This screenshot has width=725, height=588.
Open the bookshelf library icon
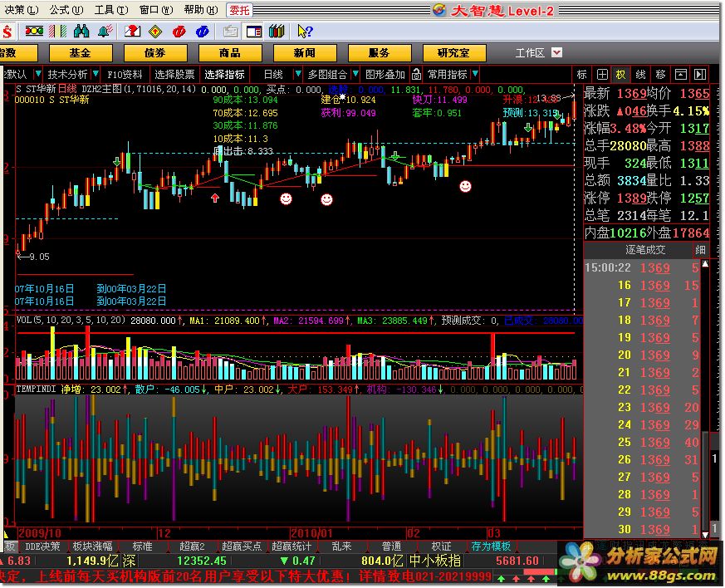point(277,32)
